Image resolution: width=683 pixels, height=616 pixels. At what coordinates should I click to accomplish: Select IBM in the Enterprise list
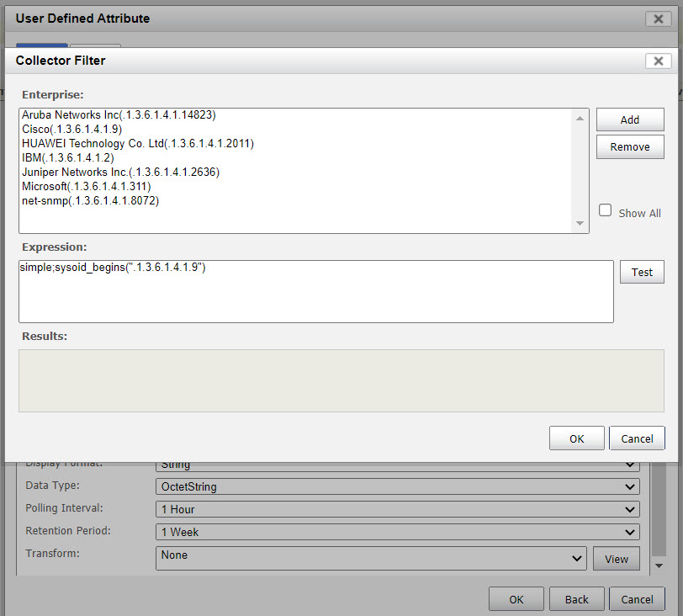(68, 157)
